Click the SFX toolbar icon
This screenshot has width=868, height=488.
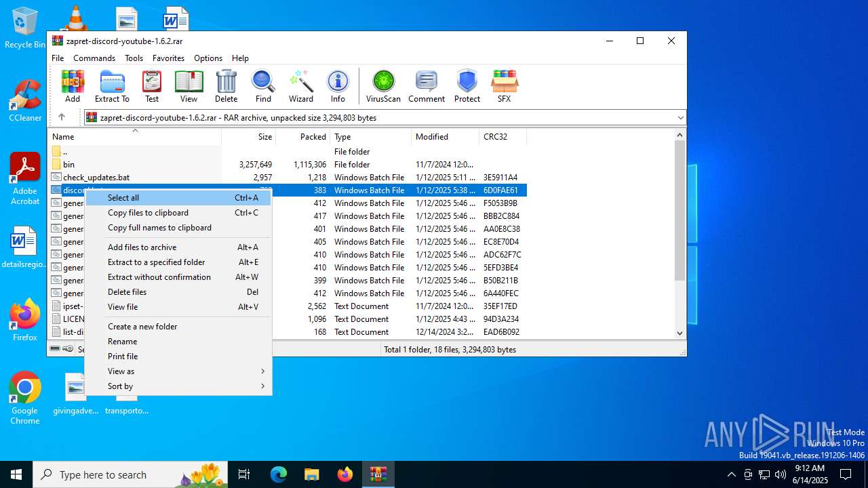click(504, 86)
